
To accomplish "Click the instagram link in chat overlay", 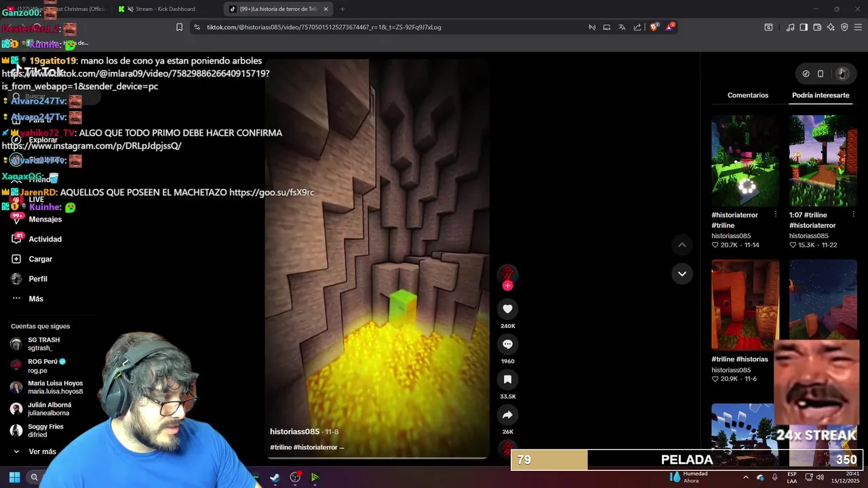I will pyautogui.click(x=92, y=146).
